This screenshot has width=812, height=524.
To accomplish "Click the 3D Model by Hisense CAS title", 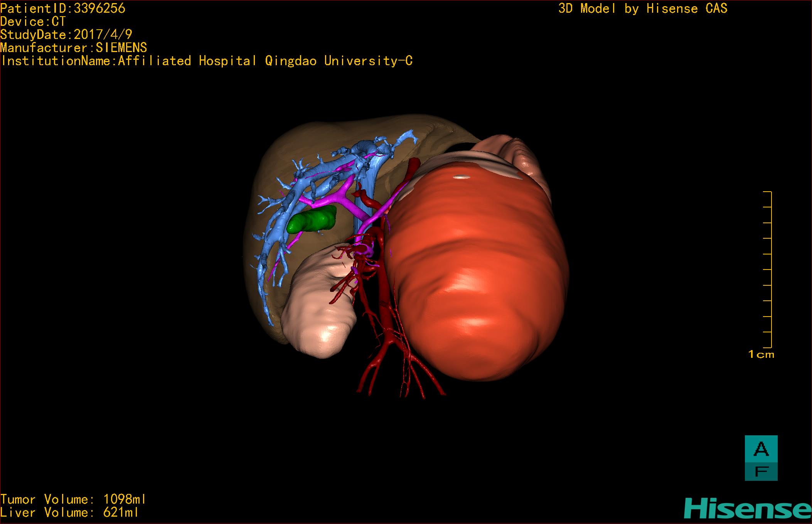I will point(643,8).
